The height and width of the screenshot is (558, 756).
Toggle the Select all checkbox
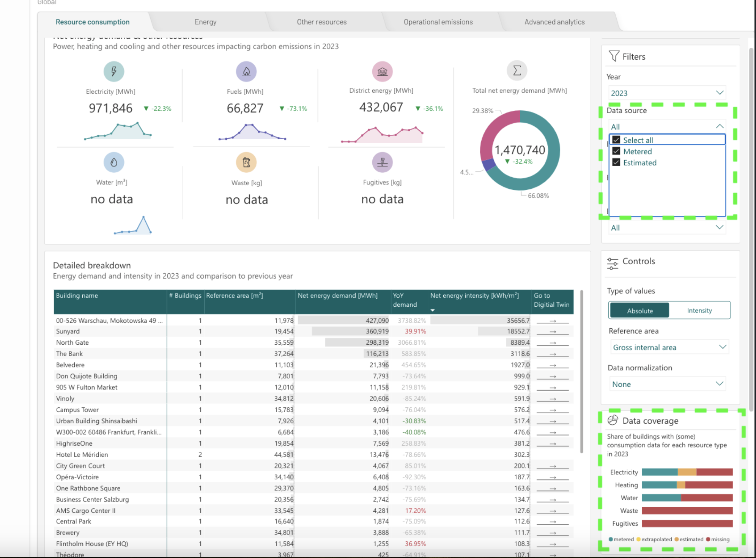point(616,140)
